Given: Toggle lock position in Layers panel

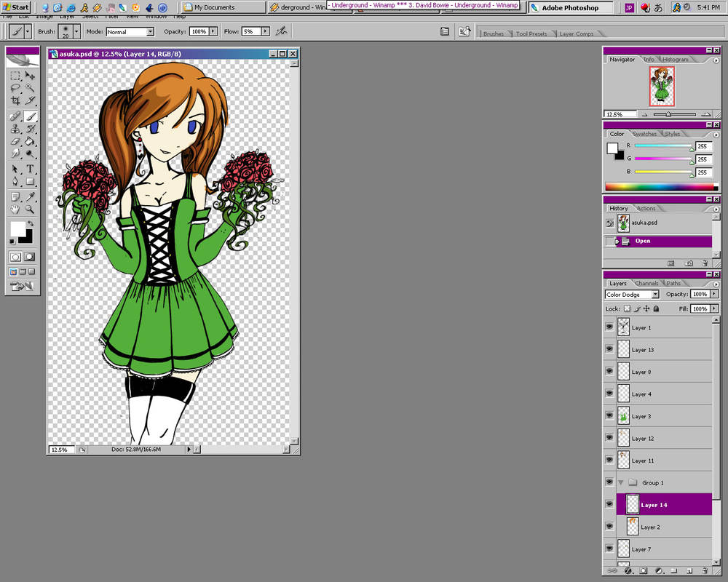Looking at the screenshot, I should [x=646, y=308].
